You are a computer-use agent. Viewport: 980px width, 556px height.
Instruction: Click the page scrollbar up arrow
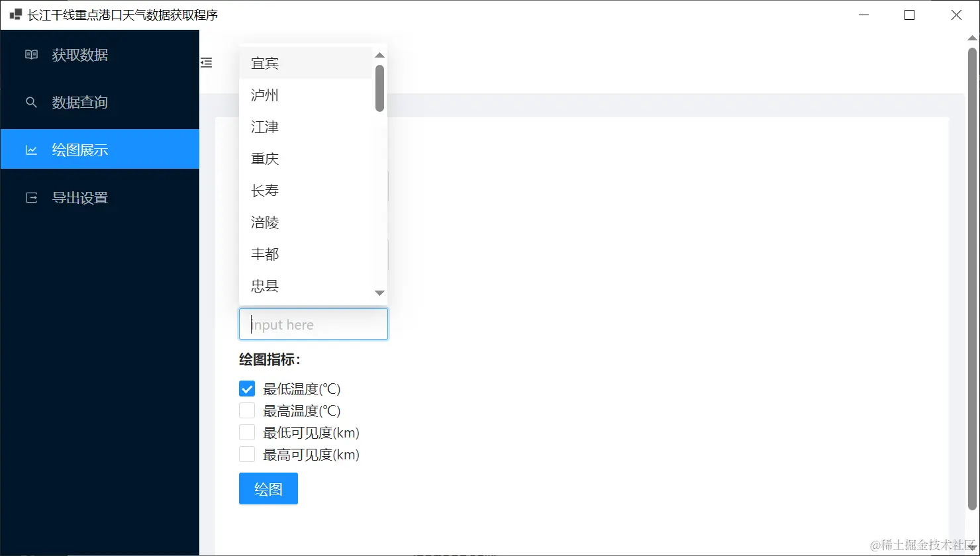[972, 38]
